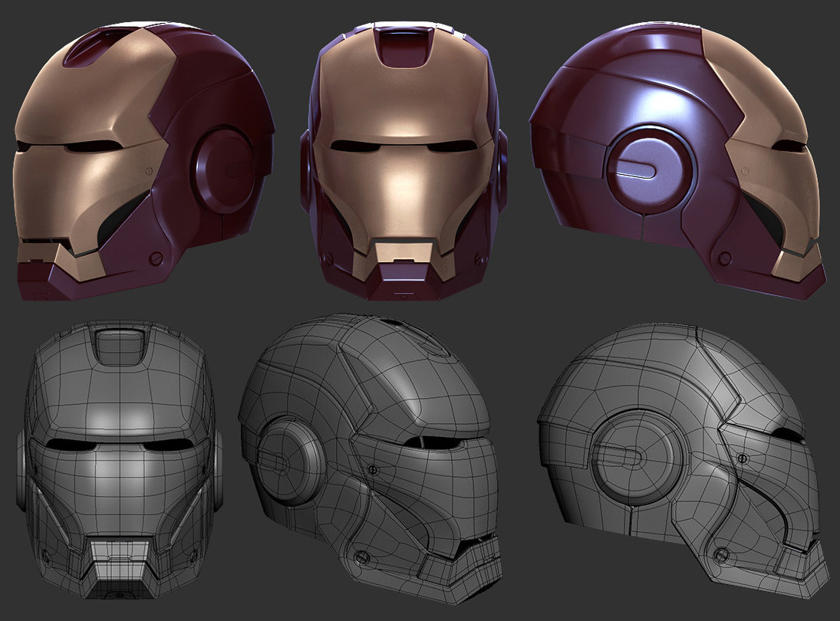This screenshot has height=621, width=840.
Task: Click ear disc on colored three-quarter helmet
Action: click(x=230, y=169)
